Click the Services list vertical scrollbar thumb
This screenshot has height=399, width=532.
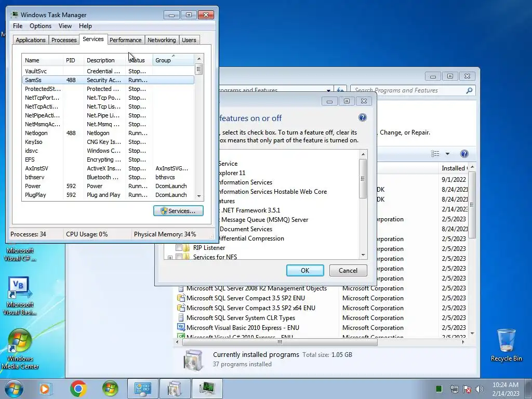tap(199, 70)
